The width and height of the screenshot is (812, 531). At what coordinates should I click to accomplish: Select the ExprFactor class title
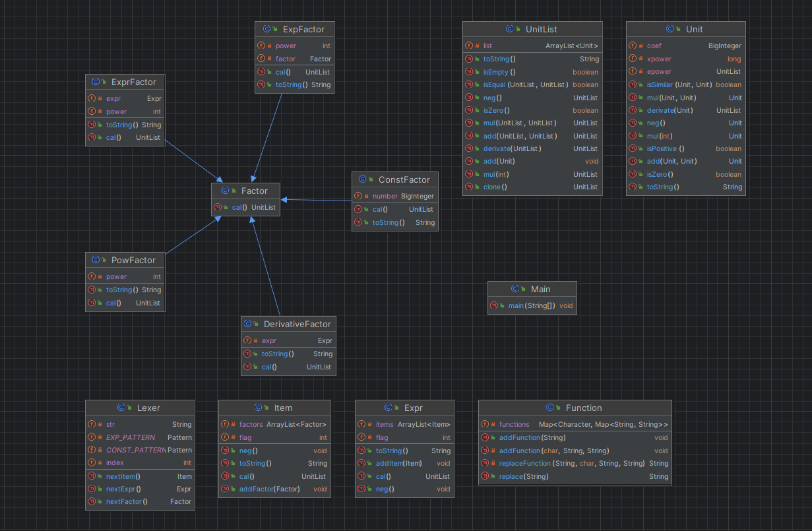point(125,82)
